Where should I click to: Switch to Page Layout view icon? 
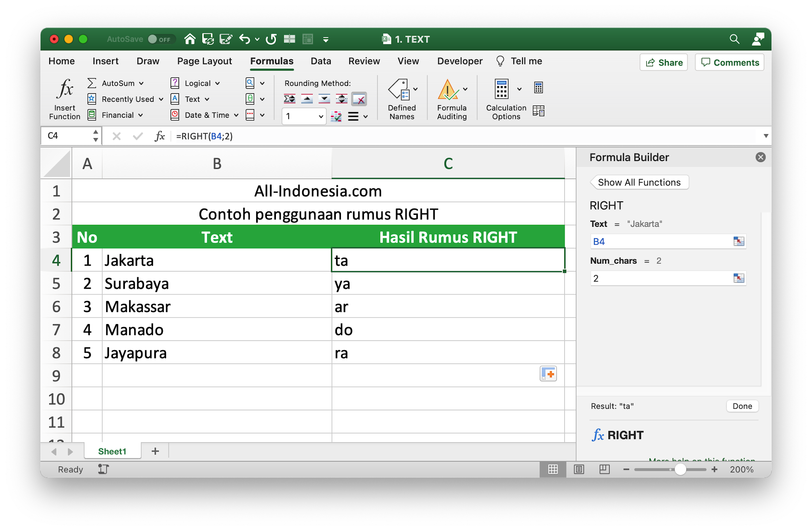tap(579, 470)
